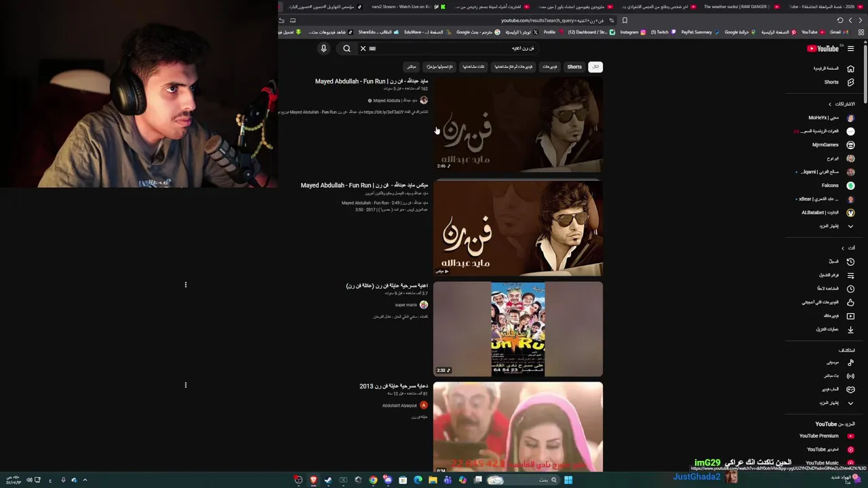868x488 pixels.
Task: Open the Twitch bookmark in bookmarks bar
Action: 663,32
